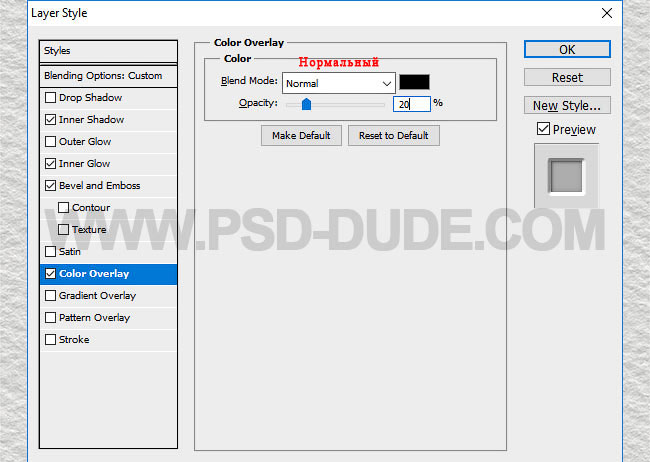Select Blending Options: Custom
650x462 pixels.
[108, 76]
